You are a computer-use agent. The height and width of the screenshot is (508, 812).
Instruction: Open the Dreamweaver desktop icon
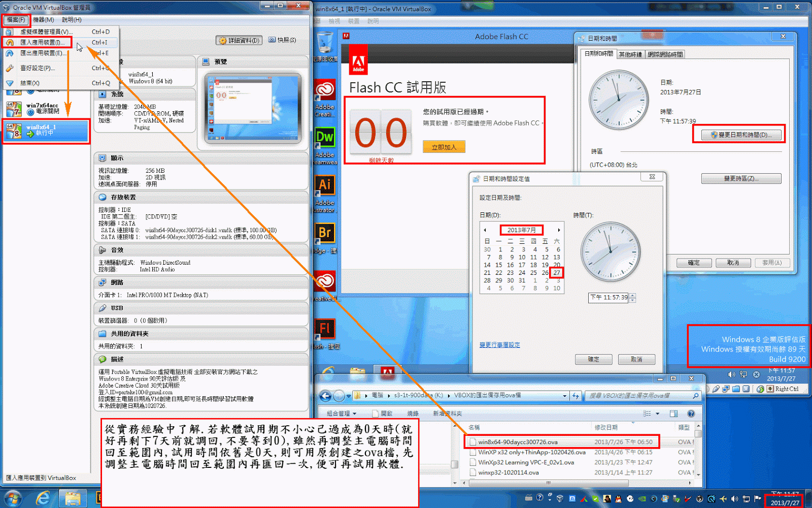click(x=325, y=146)
